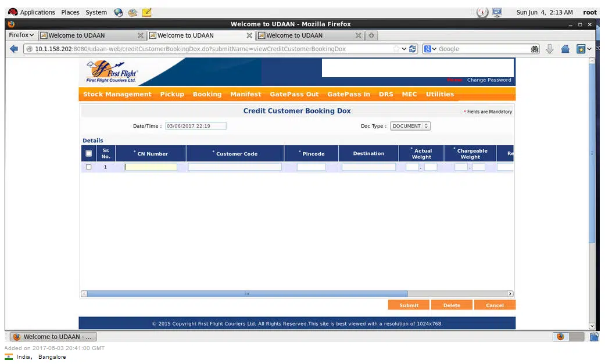
Task: Open the Change Password link
Action: (489, 80)
